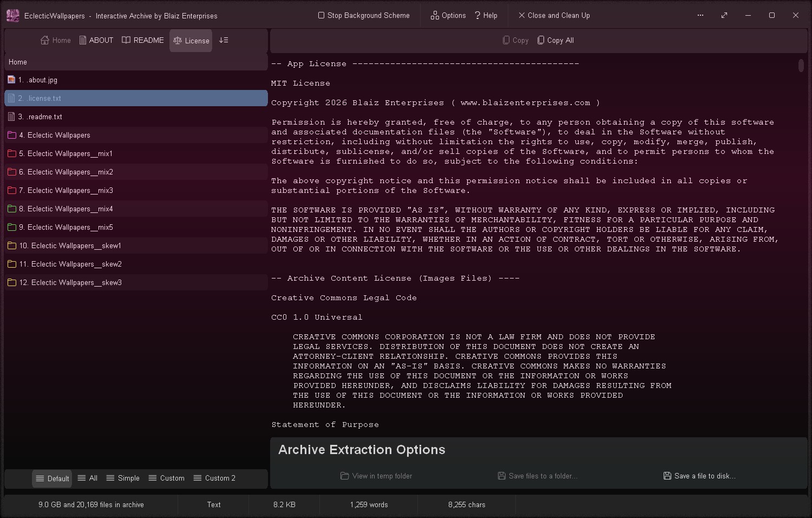
Task: Click the sort order icon
Action: point(224,41)
